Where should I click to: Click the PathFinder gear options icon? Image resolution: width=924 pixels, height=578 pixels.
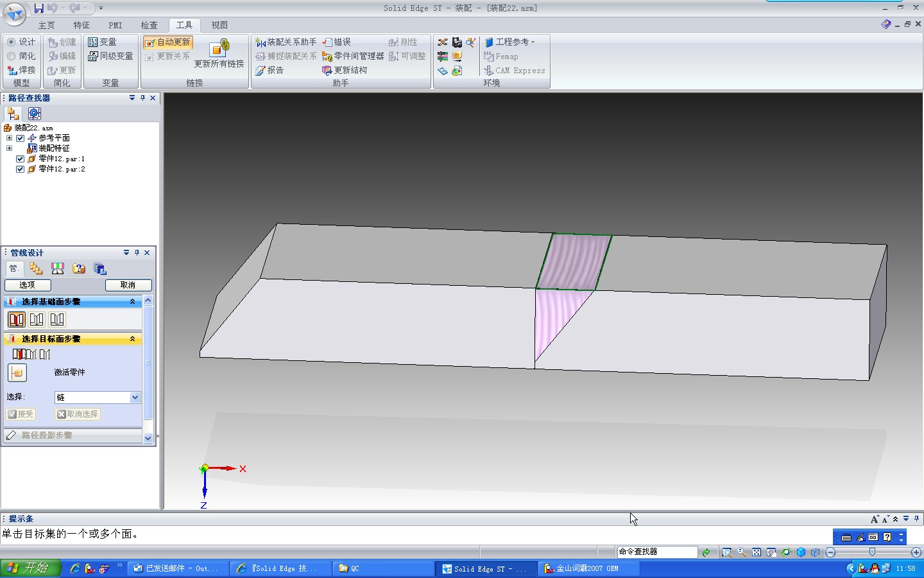point(35,114)
